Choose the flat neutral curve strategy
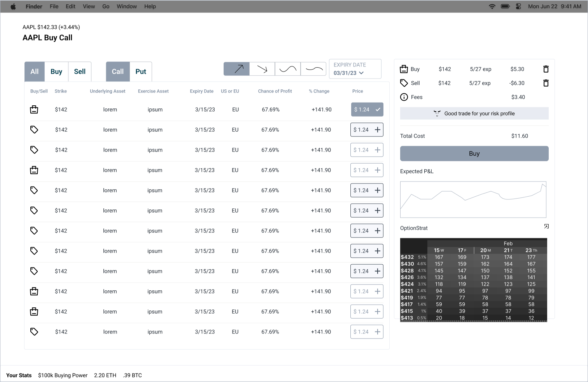 tap(314, 69)
